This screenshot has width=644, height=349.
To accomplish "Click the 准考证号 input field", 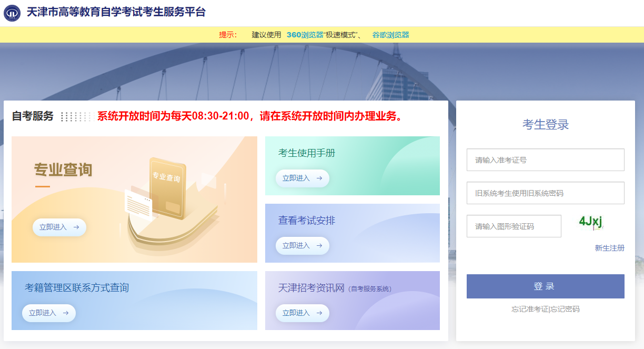I will (545, 159).
